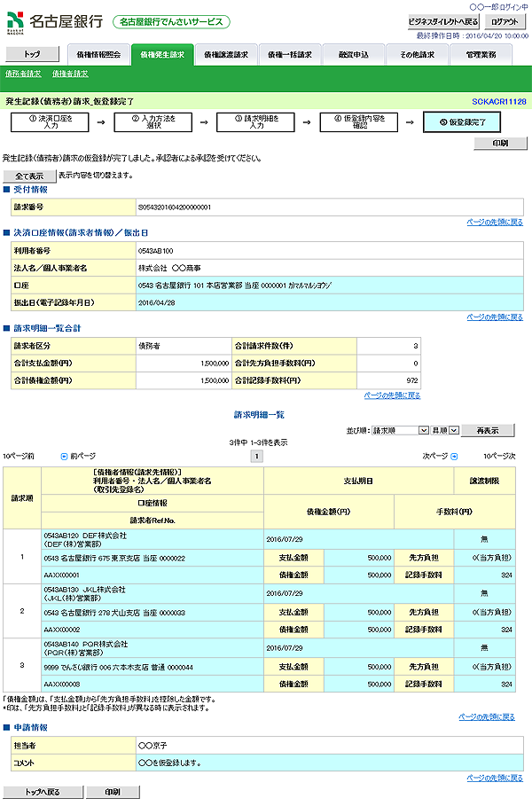Open the トップ tab

33,54
